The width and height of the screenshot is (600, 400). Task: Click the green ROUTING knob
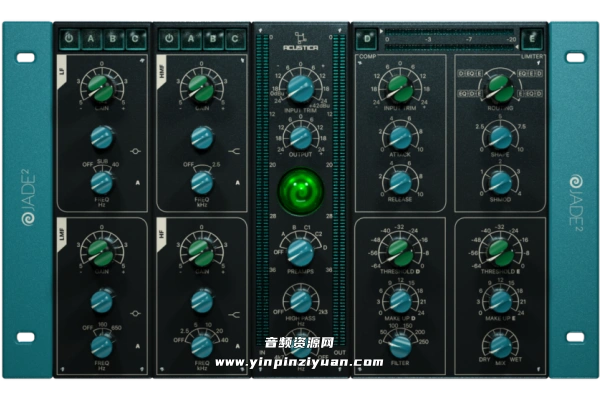tap(501, 89)
